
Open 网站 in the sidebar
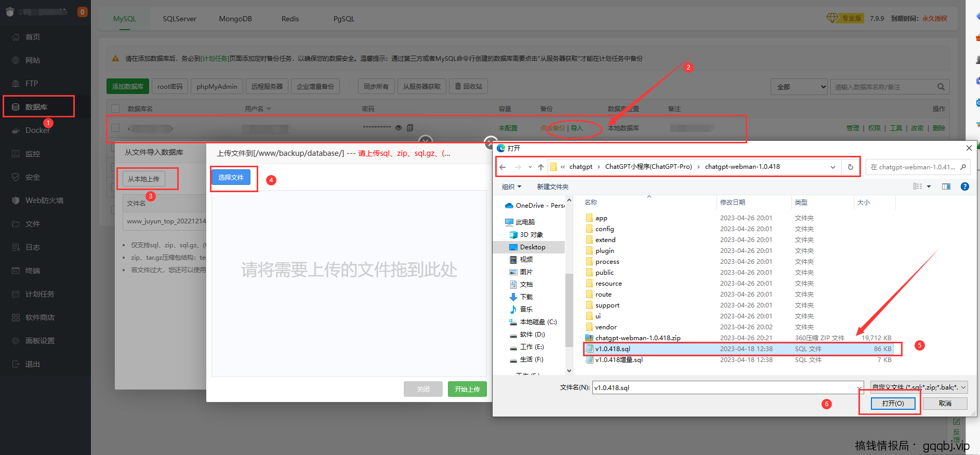[32, 60]
